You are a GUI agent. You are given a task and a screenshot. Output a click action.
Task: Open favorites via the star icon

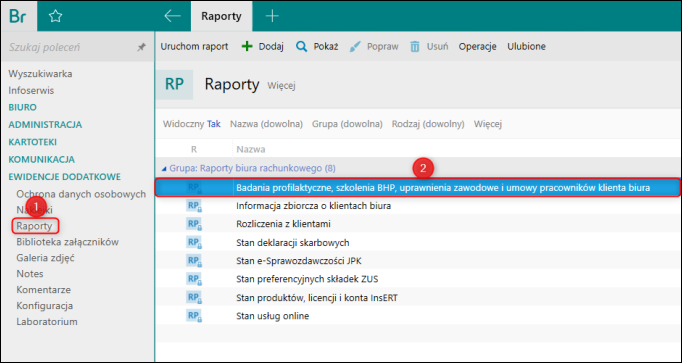coord(55,17)
